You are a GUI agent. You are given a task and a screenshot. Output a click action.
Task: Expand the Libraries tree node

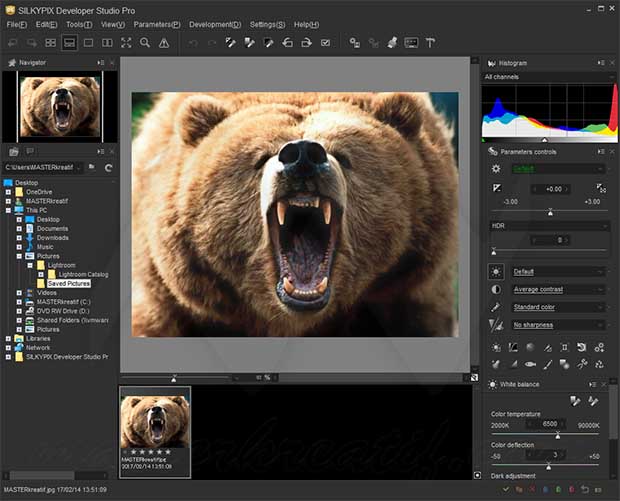click(8, 338)
